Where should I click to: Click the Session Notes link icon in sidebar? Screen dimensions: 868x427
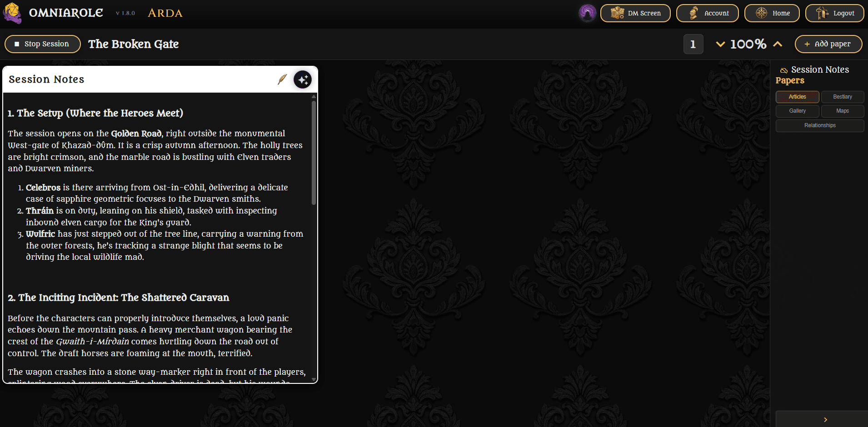click(784, 70)
